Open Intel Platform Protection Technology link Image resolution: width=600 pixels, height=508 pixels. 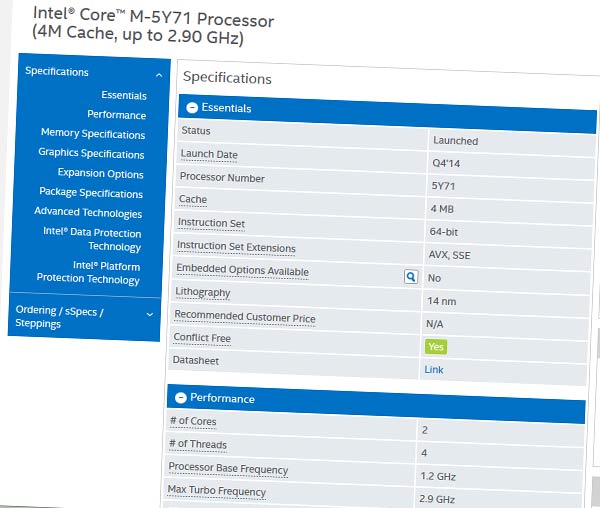click(88, 273)
